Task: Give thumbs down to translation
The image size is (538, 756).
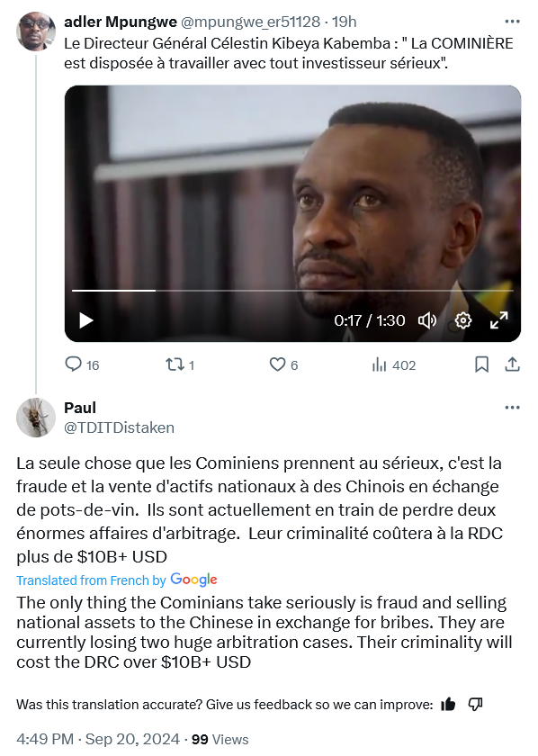Action: pos(475,705)
